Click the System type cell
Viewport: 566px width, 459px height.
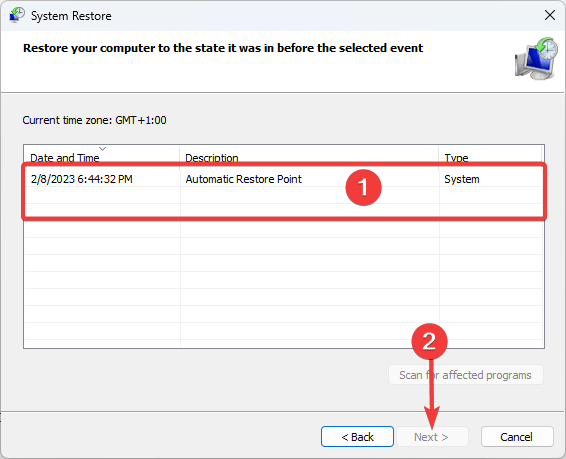pyautogui.click(x=462, y=179)
